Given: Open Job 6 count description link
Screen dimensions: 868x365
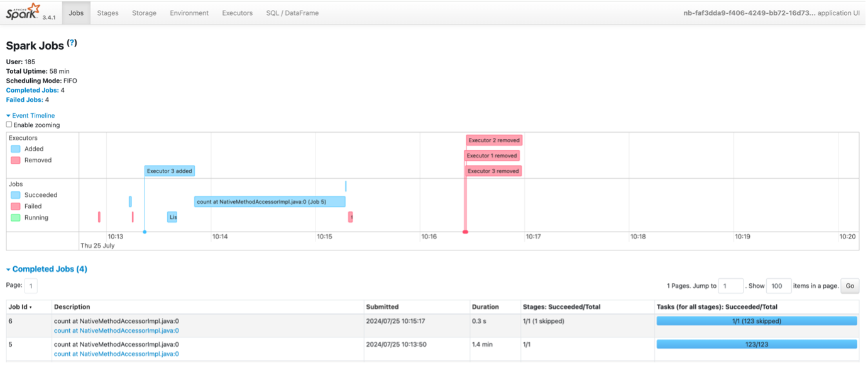Looking at the screenshot, I should point(116,331).
